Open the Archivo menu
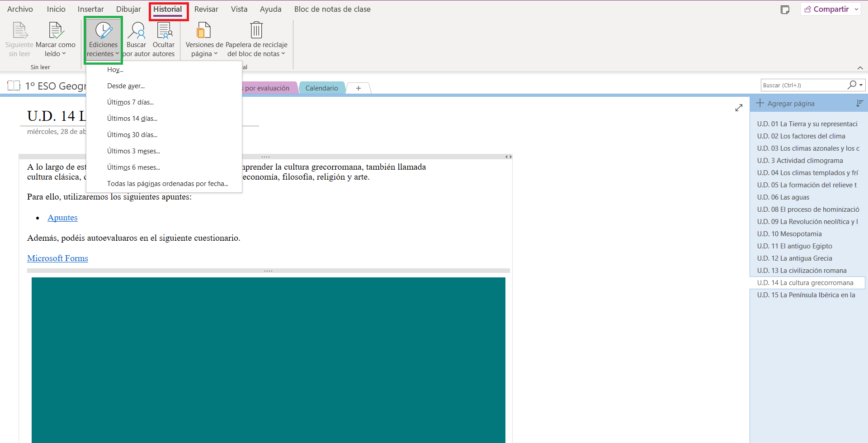868x443 pixels. coord(20,9)
